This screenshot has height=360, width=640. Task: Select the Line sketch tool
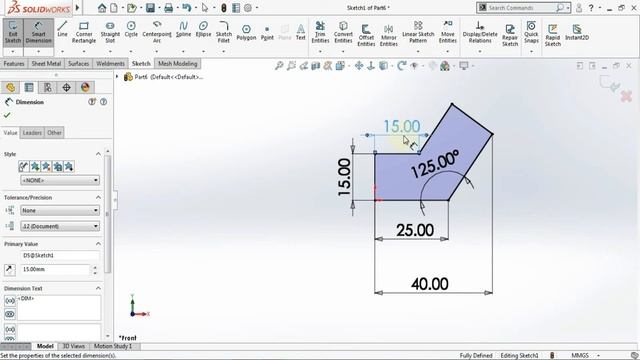pos(62,29)
